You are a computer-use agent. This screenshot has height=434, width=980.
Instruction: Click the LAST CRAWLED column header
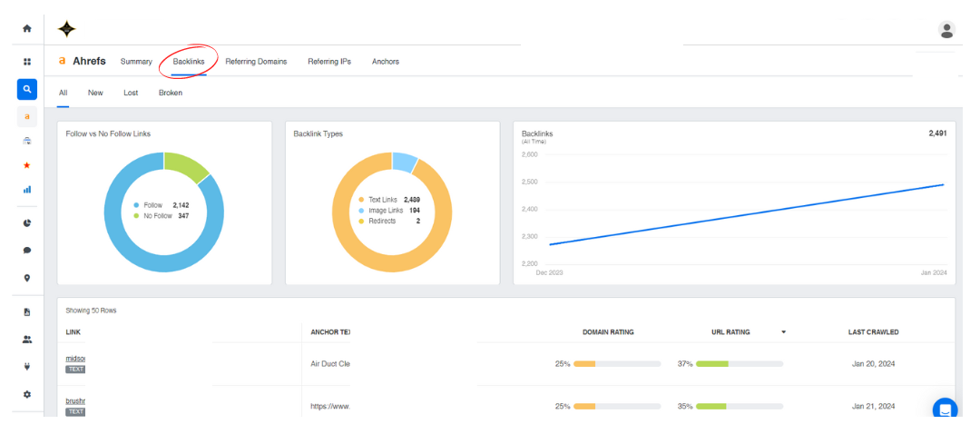[873, 332]
